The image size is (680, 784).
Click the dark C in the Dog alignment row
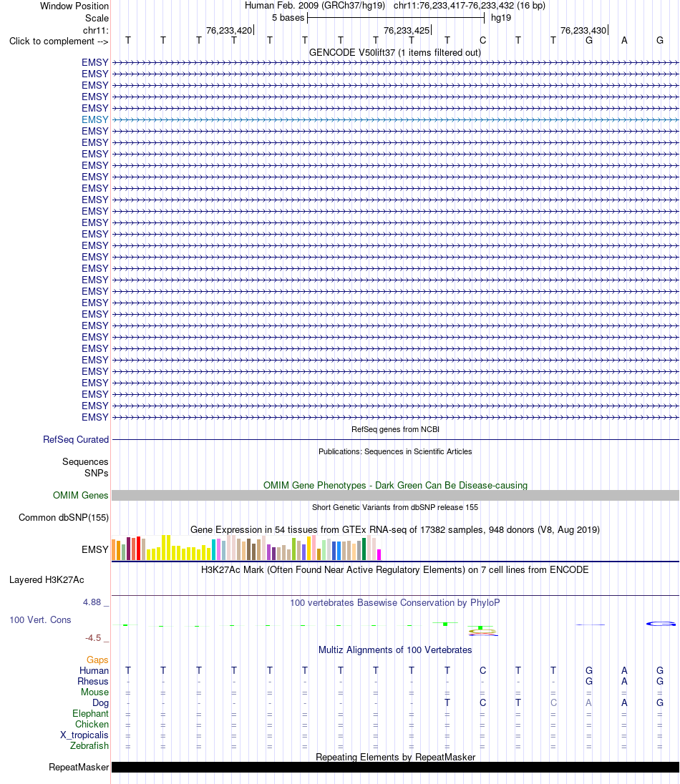pos(483,702)
